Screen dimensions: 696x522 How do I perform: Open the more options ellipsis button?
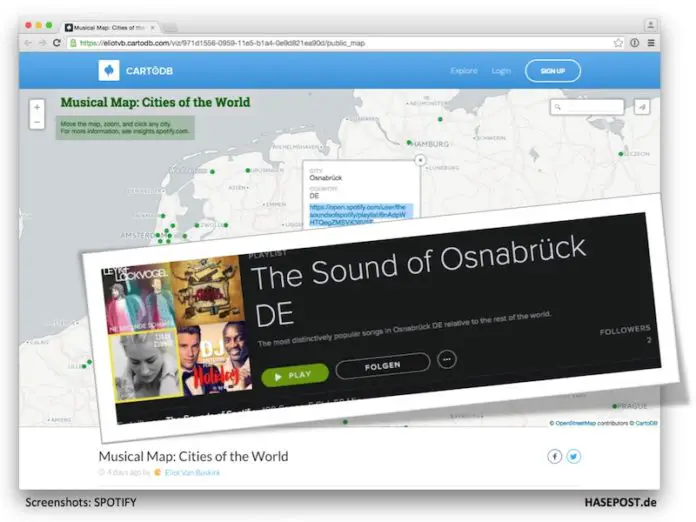tap(447, 359)
